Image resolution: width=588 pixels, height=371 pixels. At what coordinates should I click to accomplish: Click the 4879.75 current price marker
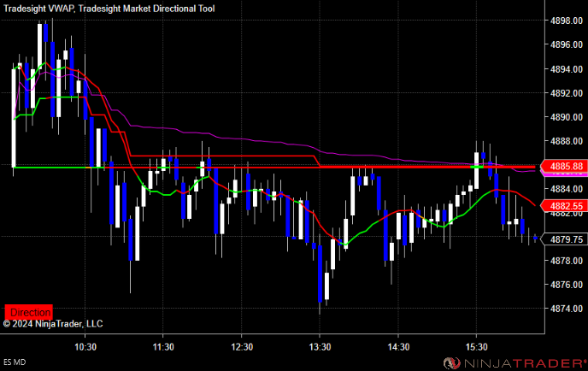coord(564,239)
